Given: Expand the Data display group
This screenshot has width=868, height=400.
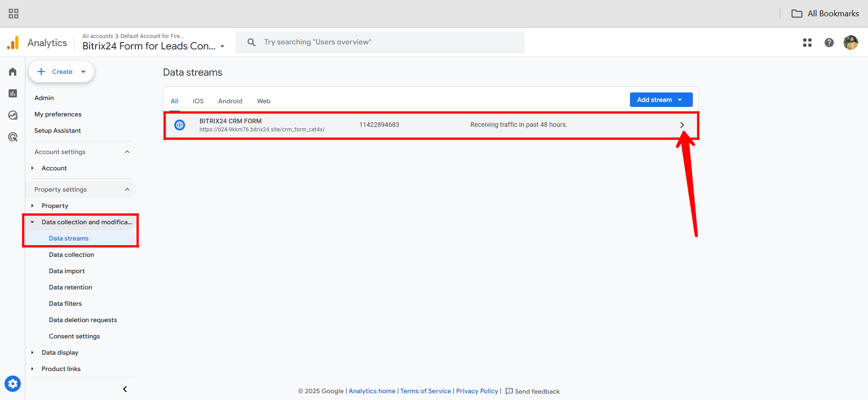Looking at the screenshot, I should click(32, 352).
